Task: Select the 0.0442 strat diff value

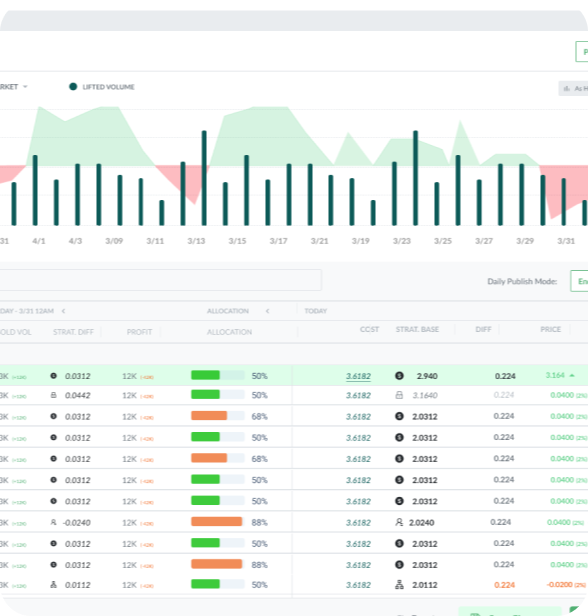Action: pos(77,396)
